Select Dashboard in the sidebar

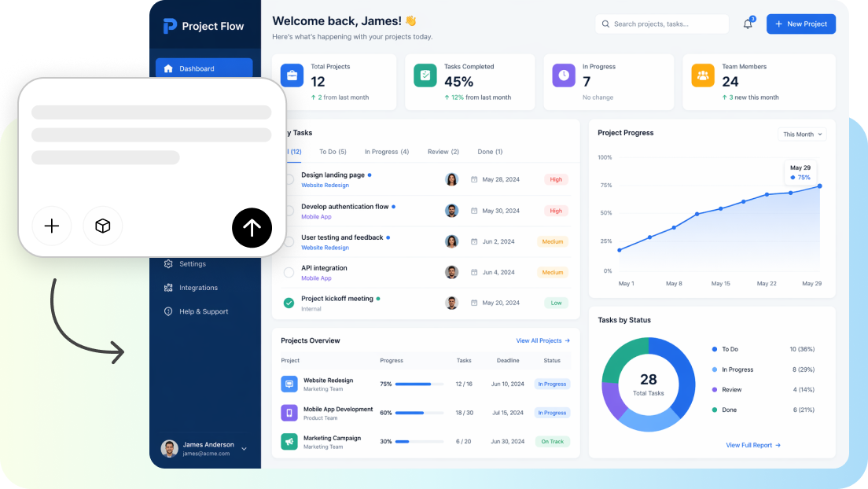[x=204, y=68]
